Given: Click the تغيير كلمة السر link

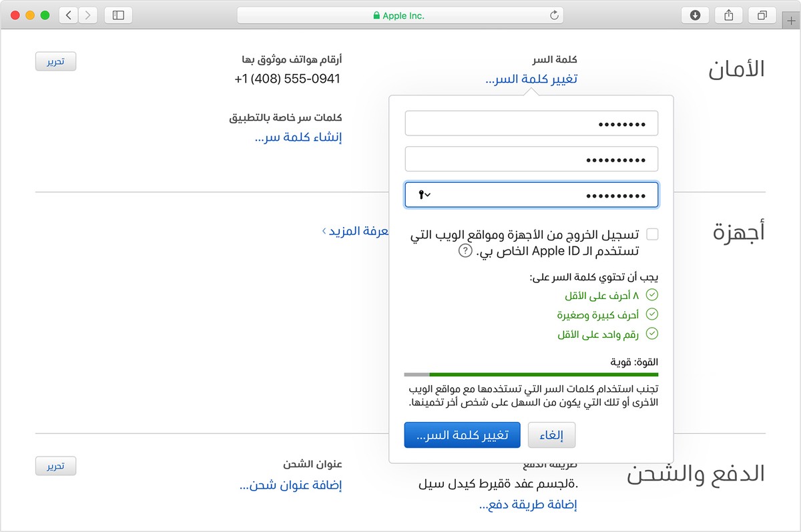Looking at the screenshot, I should point(531,79).
